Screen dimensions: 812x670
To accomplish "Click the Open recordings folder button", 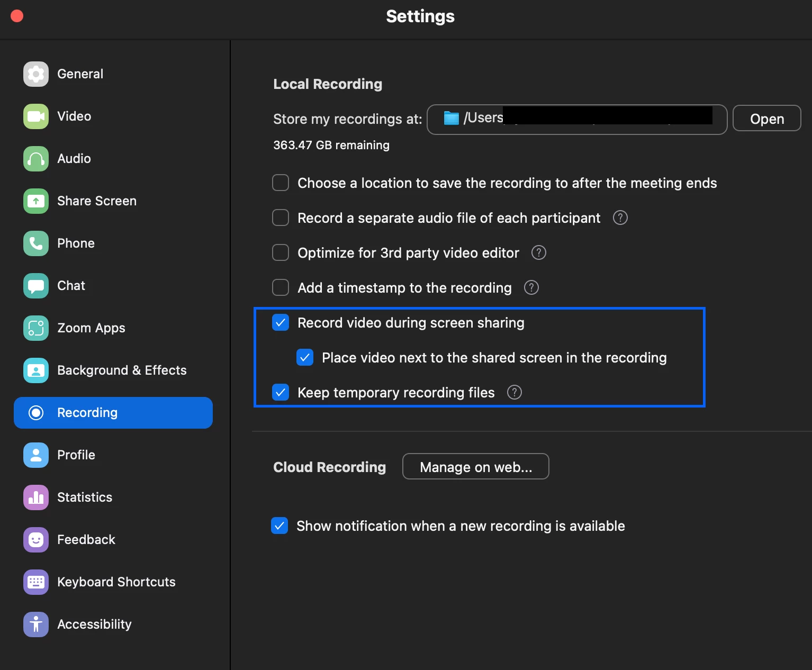I will [x=766, y=119].
